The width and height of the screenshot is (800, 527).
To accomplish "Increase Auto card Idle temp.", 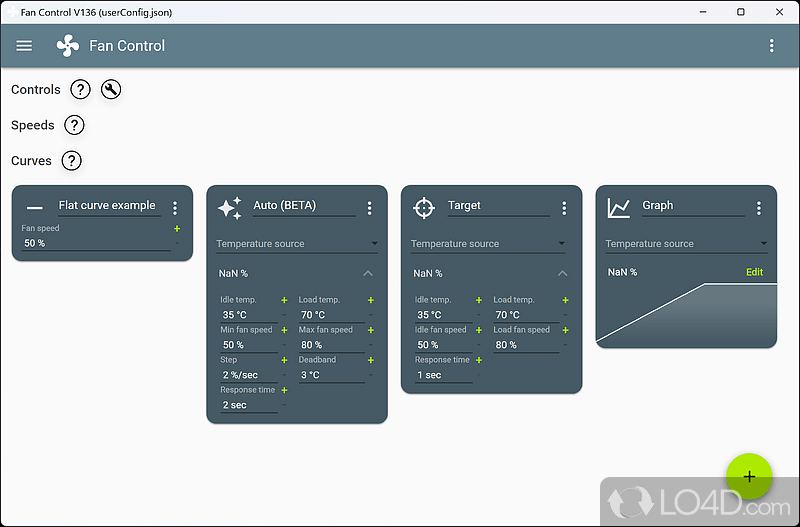I will point(284,300).
